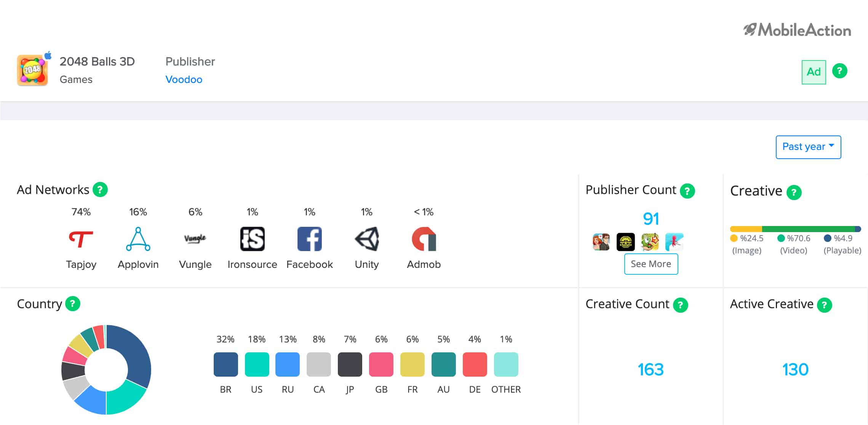
Task: Click the Ad Networks help icon
Action: point(100,189)
